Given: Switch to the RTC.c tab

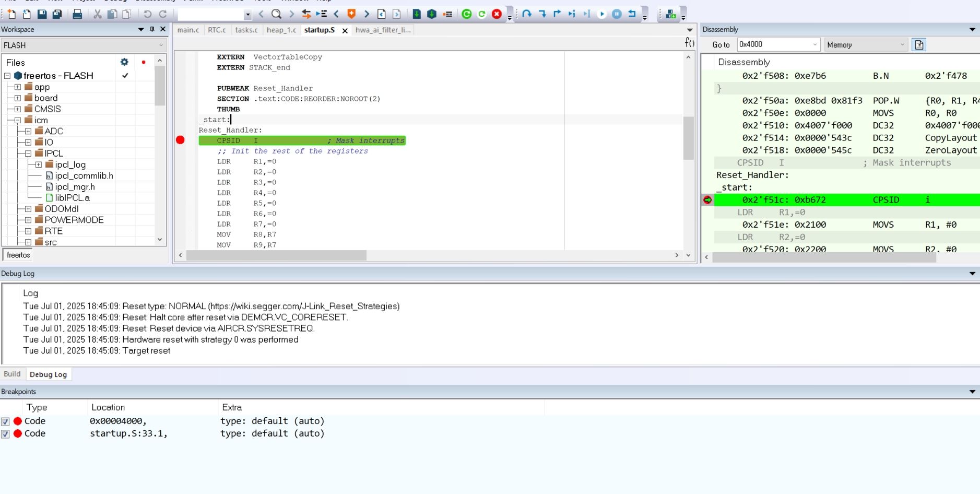Looking at the screenshot, I should click(217, 30).
